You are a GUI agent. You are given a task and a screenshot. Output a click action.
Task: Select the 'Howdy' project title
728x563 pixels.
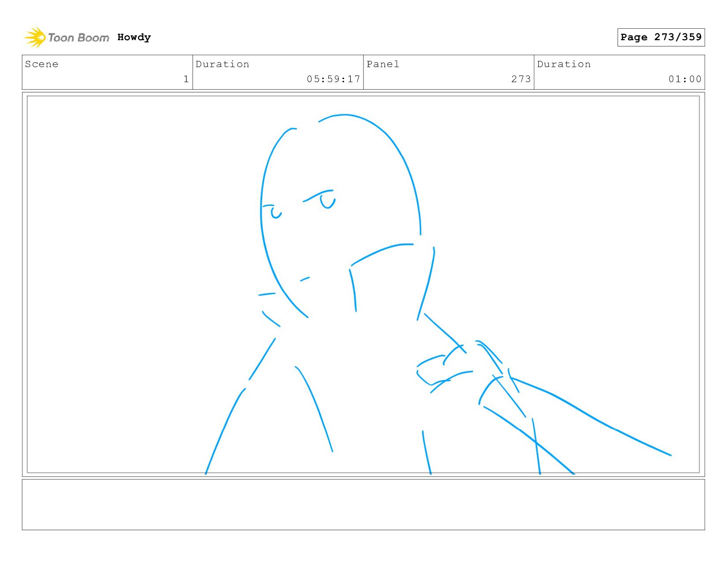[134, 38]
